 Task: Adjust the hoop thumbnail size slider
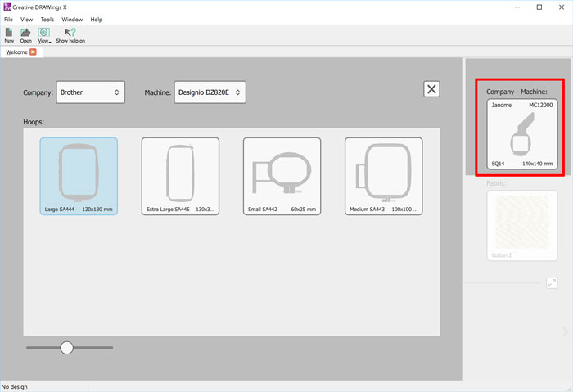[67, 348]
